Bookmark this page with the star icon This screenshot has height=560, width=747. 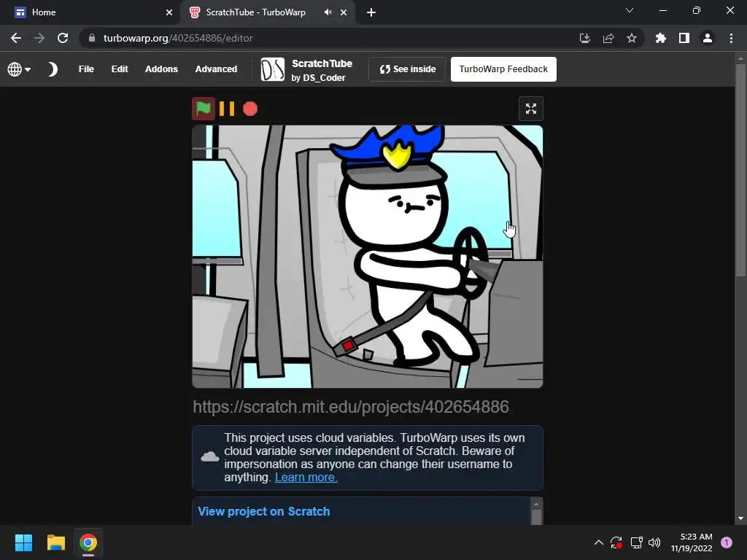pos(632,38)
